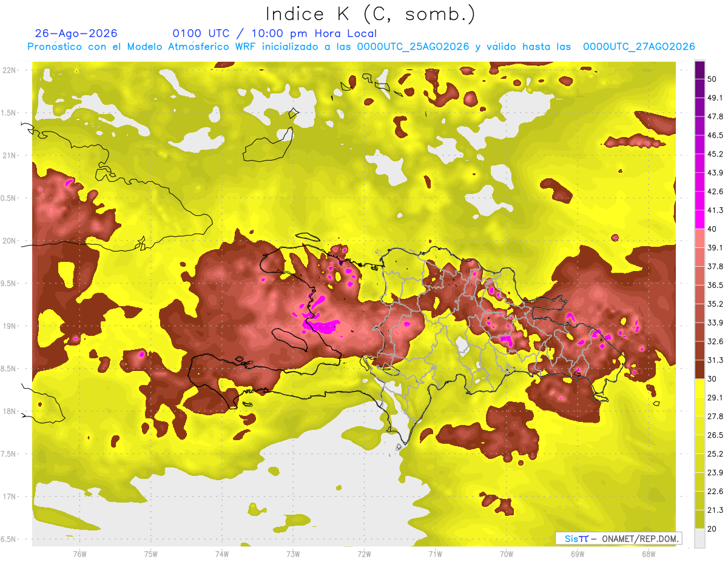Image resolution: width=728 pixels, height=562 pixels.
Task: Click the longitude label '70W'
Action: coord(506,554)
